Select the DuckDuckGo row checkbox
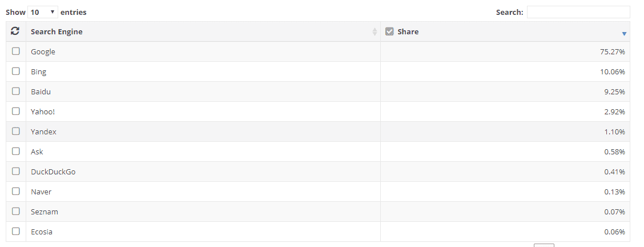This screenshot has height=247, width=644. click(x=15, y=172)
